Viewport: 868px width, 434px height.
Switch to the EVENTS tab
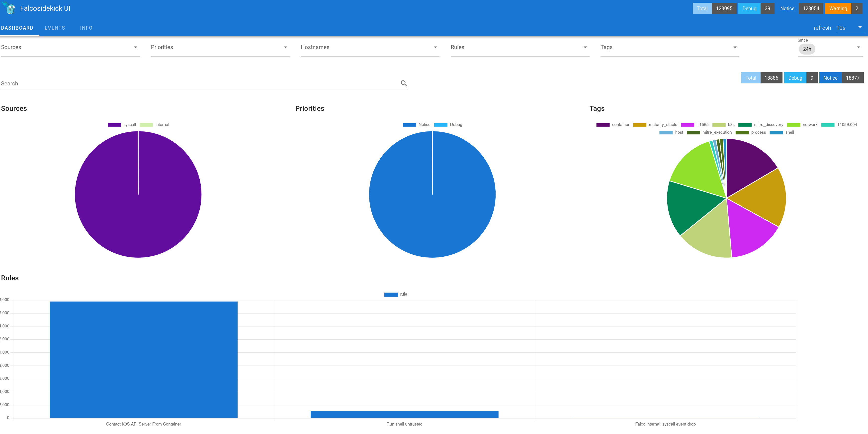pyautogui.click(x=55, y=28)
